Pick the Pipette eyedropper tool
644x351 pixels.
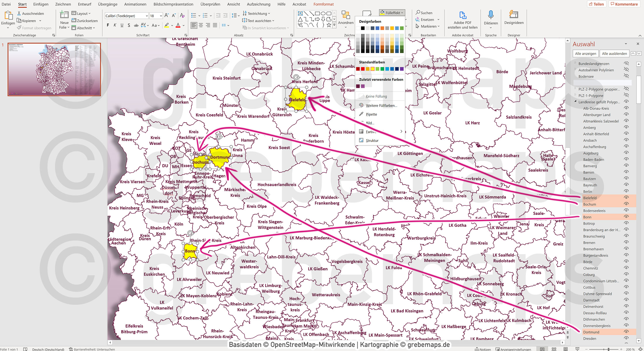[371, 114]
